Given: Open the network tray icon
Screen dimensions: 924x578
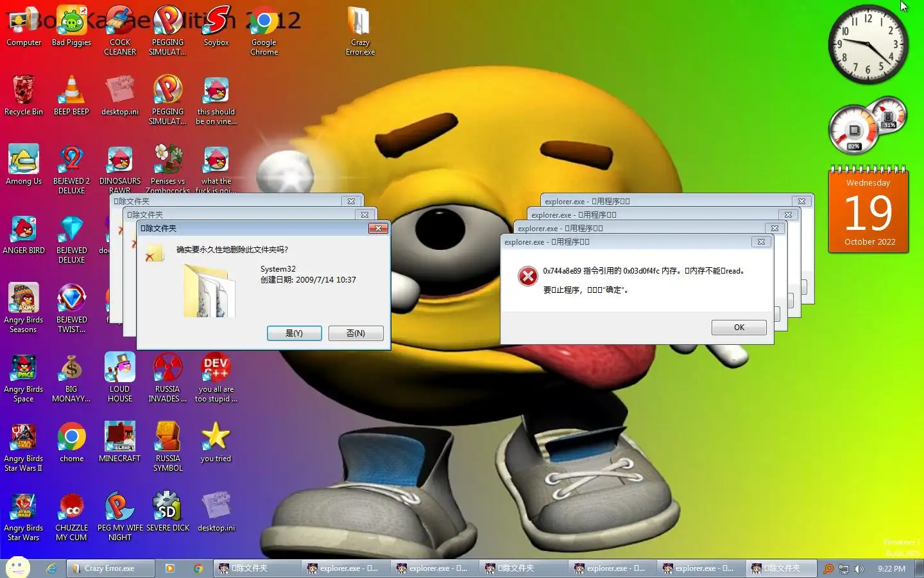Looking at the screenshot, I should (844, 569).
